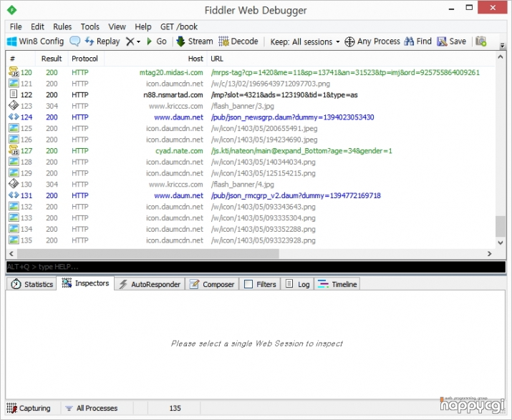The image size is (512, 420).
Task: Select session 124 JSON icon
Action: coord(14,117)
